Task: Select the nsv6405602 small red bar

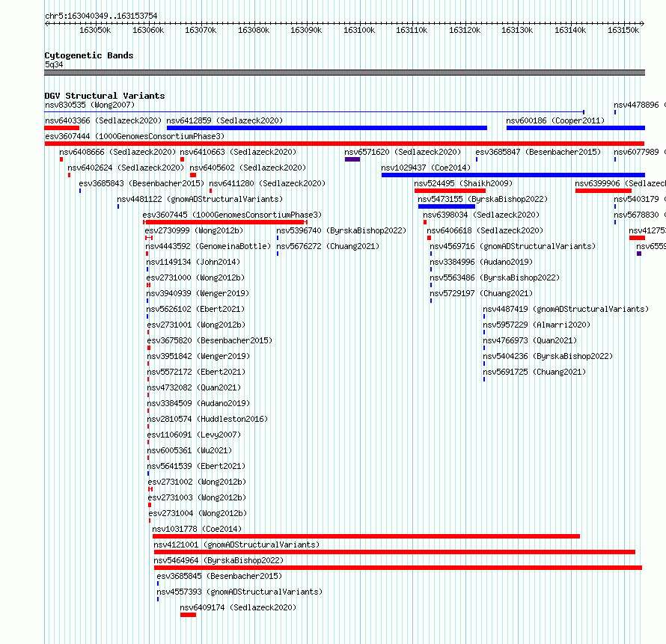Action: pos(193,175)
